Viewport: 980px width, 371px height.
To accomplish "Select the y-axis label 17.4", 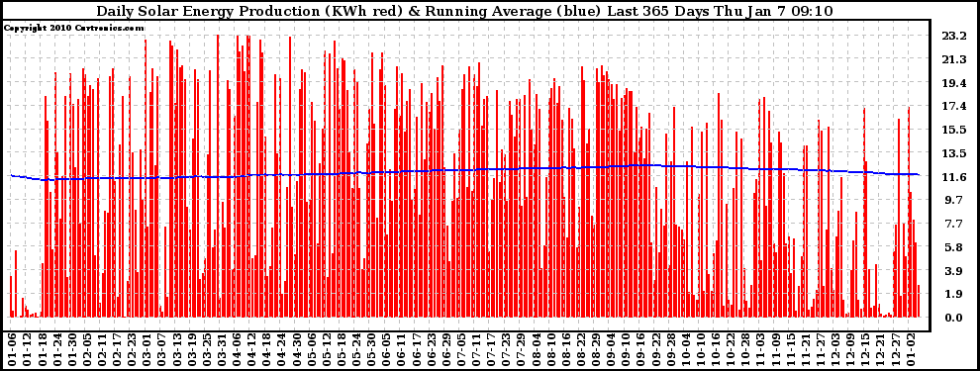I will 953,107.
